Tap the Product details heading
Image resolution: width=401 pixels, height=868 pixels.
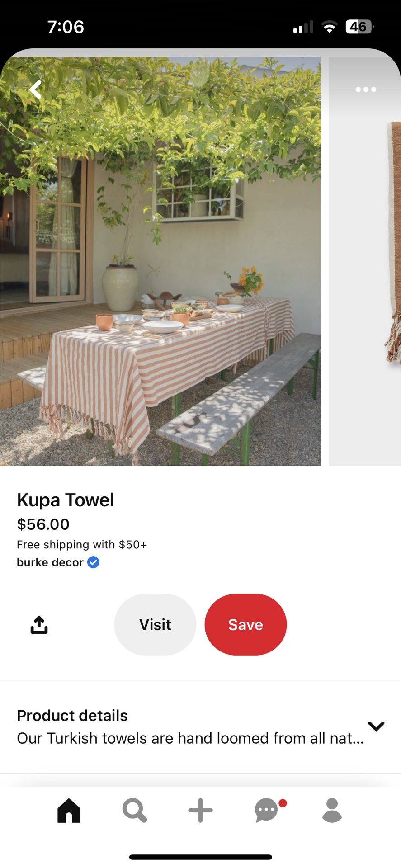(72, 716)
